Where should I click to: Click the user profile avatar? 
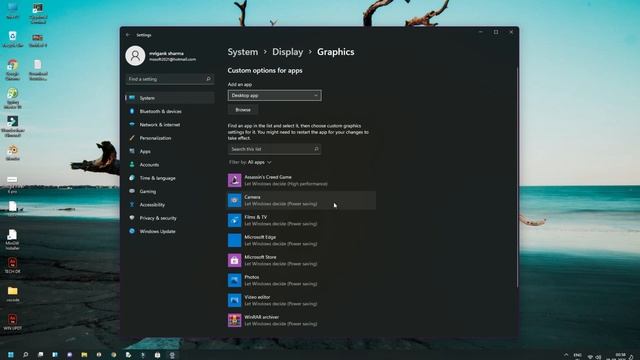coord(135,56)
